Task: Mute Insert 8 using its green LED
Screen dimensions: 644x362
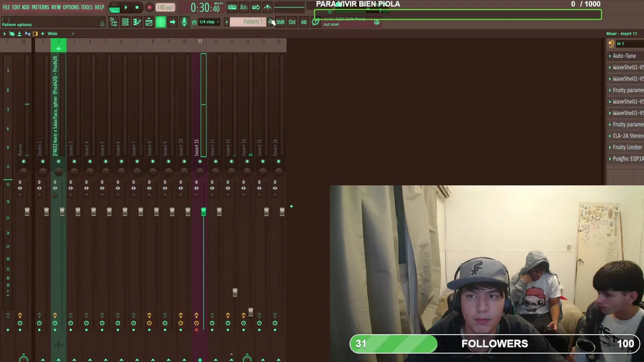Action: (152, 161)
